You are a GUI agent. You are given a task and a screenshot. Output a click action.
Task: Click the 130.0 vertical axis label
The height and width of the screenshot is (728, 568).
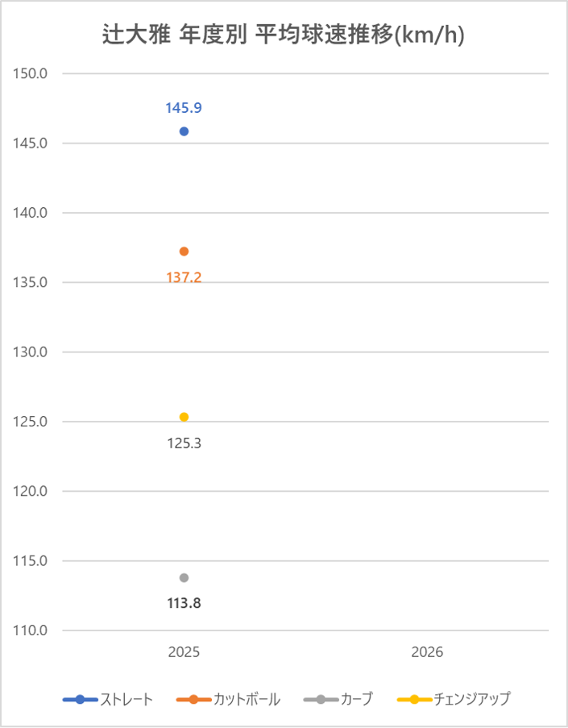click(x=31, y=352)
